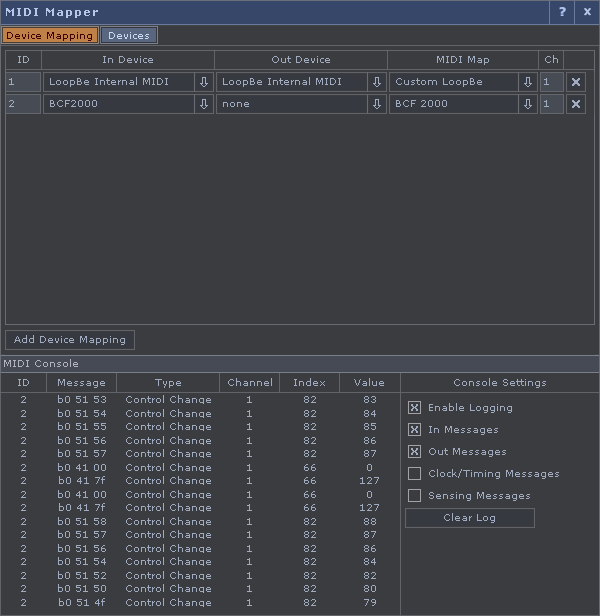Enable Clock/Timing Messages logging
Viewport: 600px width, 616px height.
pyautogui.click(x=414, y=474)
